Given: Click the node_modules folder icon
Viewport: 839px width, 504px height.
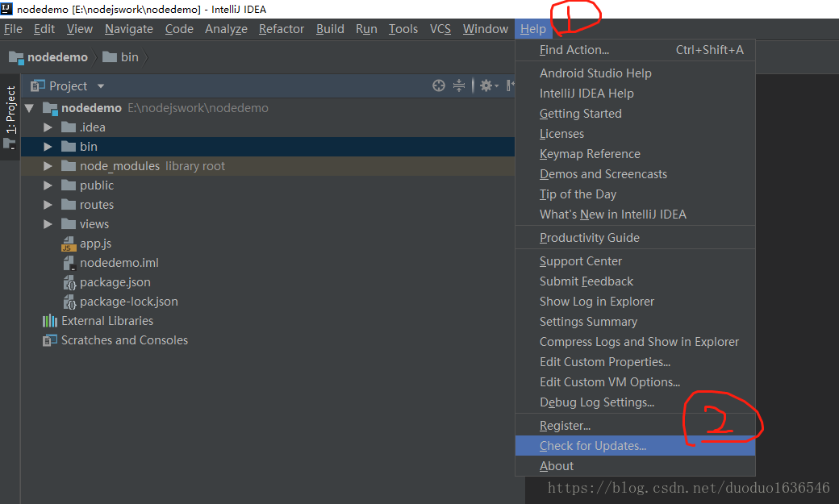Looking at the screenshot, I should (69, 166).
